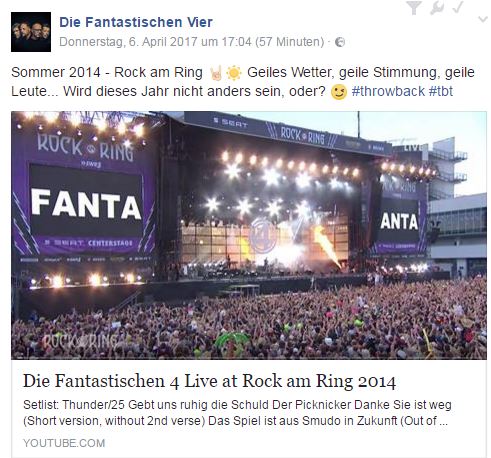Click Rock am Ring watermark in video preview
Image resolution: width=491 pixels, height=458 pixels.
82,341
